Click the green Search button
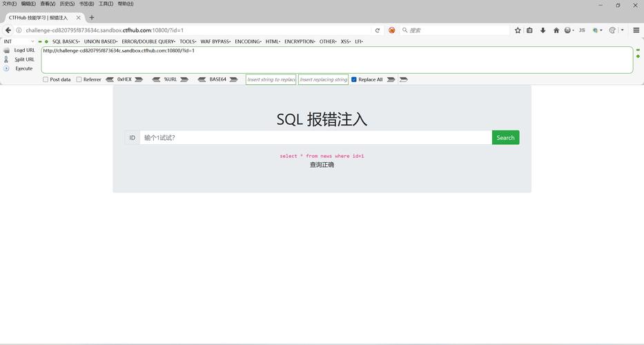The width and height of the screenshot is (644, 345). click(x=505, y=137)
